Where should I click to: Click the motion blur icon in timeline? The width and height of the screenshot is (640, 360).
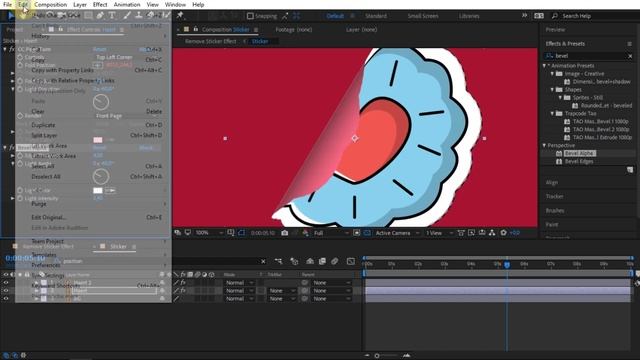click(335, 261)
